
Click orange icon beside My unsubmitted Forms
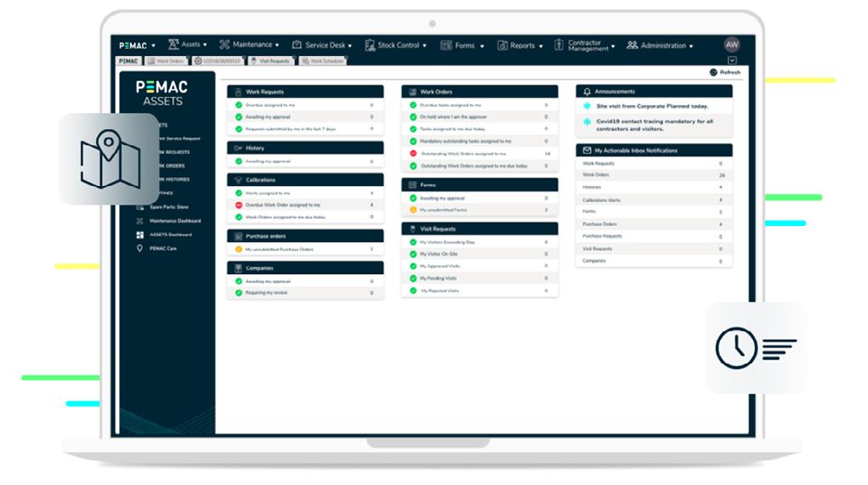tap(413, 210)
